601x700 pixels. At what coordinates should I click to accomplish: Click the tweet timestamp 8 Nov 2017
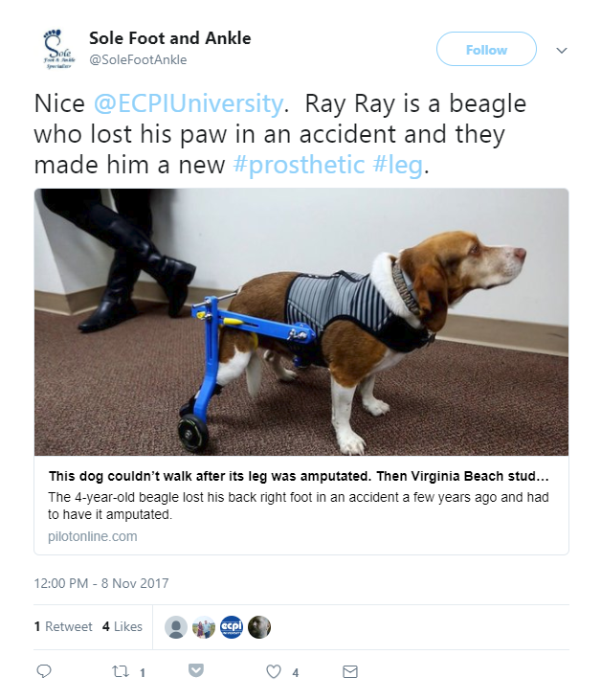100,582
